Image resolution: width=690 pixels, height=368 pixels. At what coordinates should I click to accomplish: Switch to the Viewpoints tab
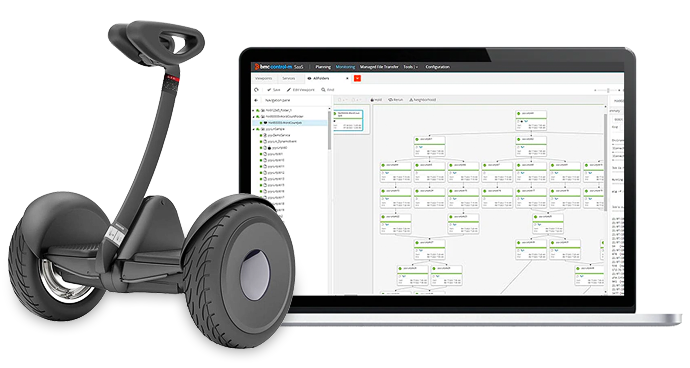click(264, 78)
